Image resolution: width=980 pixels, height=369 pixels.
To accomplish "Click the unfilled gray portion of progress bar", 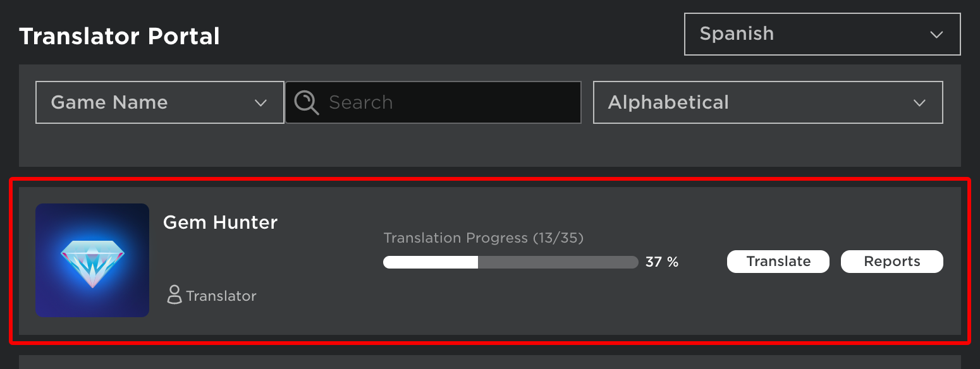I will [x=558, y=262].
